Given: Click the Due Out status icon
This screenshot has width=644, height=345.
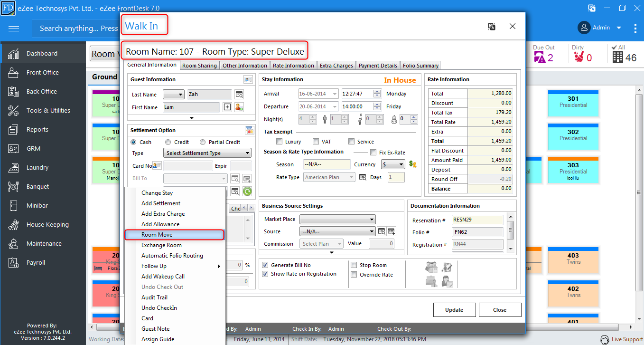Looking at the screenshot, I should (539, 57).
